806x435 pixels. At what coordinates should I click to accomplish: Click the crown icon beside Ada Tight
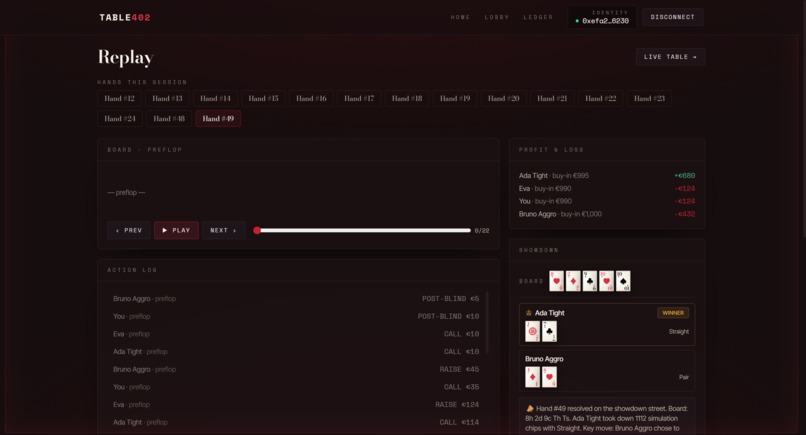pyautogui.click(x=528, y=313)
